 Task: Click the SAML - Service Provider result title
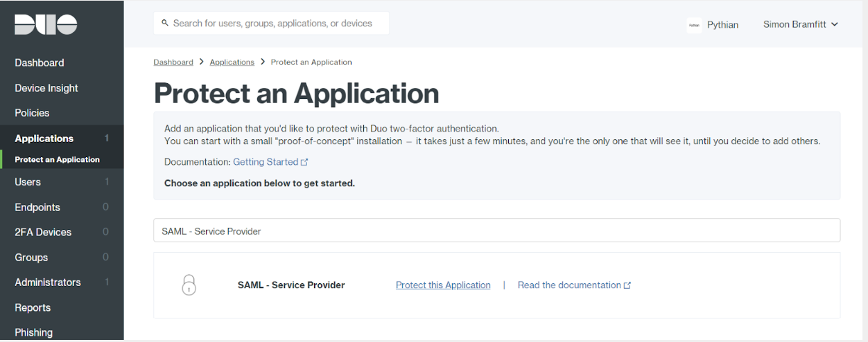coord(291,285)
